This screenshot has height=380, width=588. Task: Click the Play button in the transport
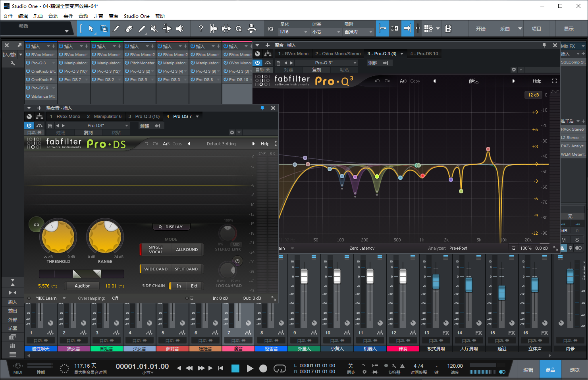point(250,368)
